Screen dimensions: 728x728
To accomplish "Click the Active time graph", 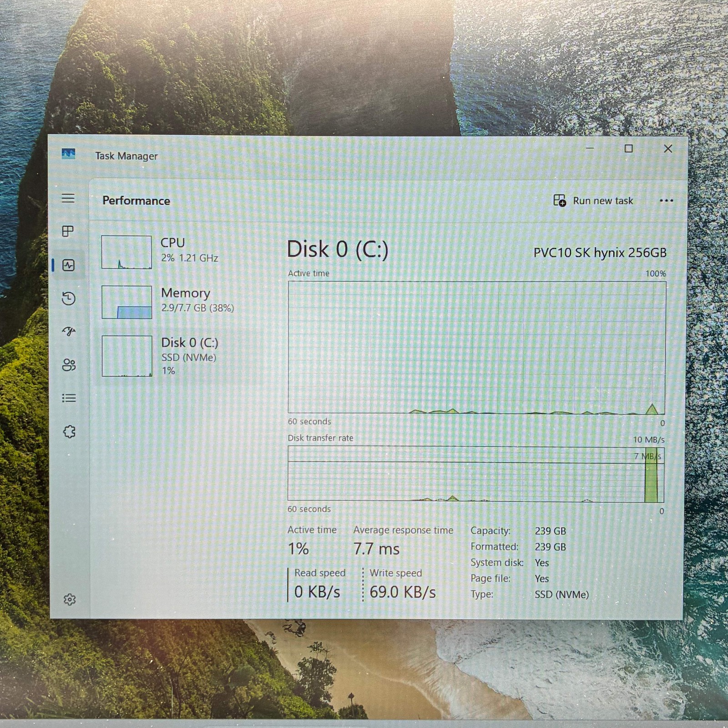I will click(x=477, y=348).
